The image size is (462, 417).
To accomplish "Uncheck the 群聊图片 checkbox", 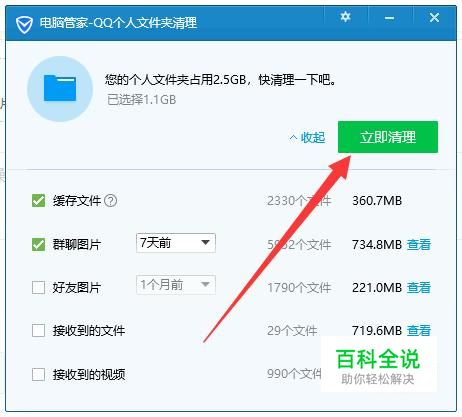I will [x=38, y=244].
